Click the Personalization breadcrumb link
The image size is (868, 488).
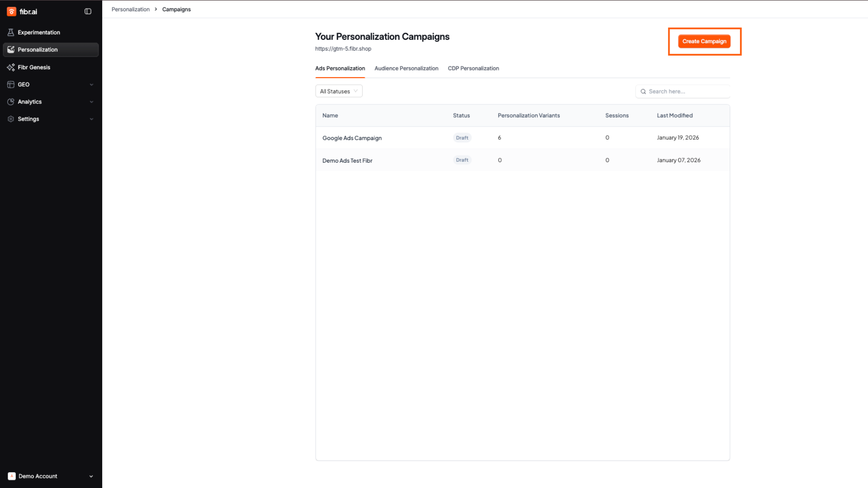pos(130,9)
